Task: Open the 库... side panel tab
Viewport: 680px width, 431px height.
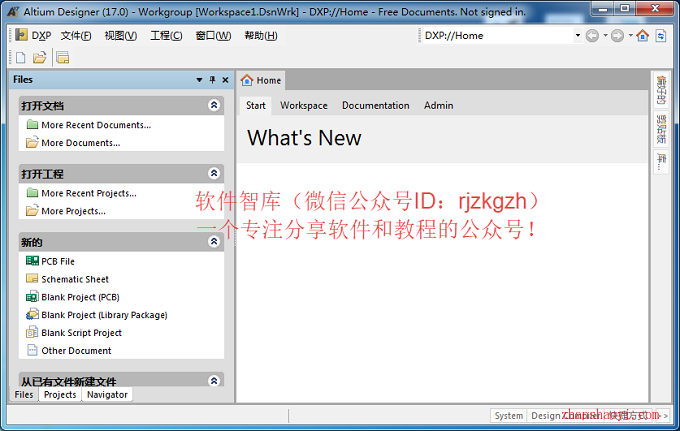Action: pos(661,161)
